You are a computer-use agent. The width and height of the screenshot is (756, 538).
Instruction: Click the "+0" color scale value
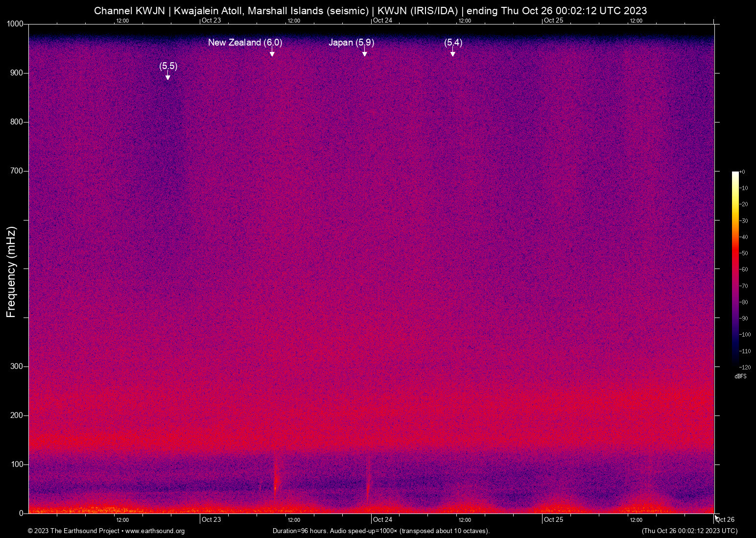742,172
